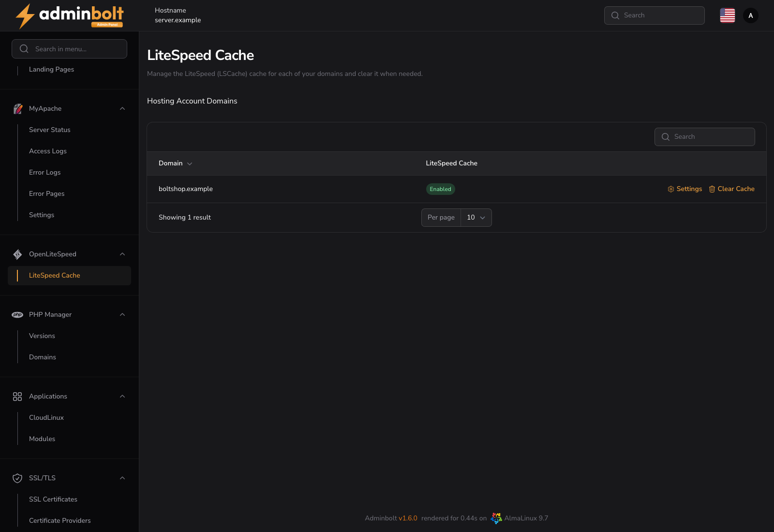Click the v1.6.0 version link
The image size is (774, 532).
[x=408, y=518]
